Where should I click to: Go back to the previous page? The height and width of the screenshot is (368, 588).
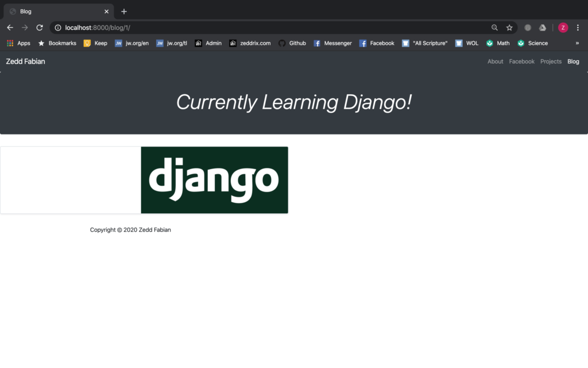10,28
